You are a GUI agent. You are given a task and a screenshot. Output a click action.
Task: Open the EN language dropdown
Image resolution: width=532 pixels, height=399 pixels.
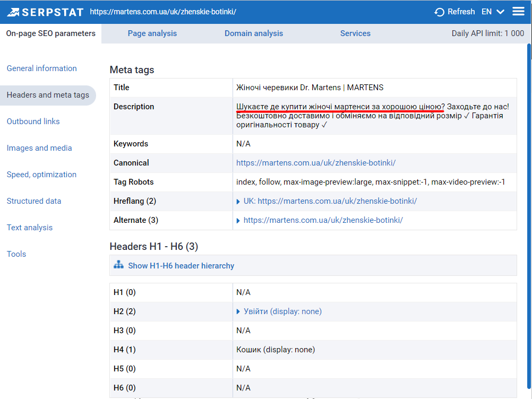coord(493,12)
